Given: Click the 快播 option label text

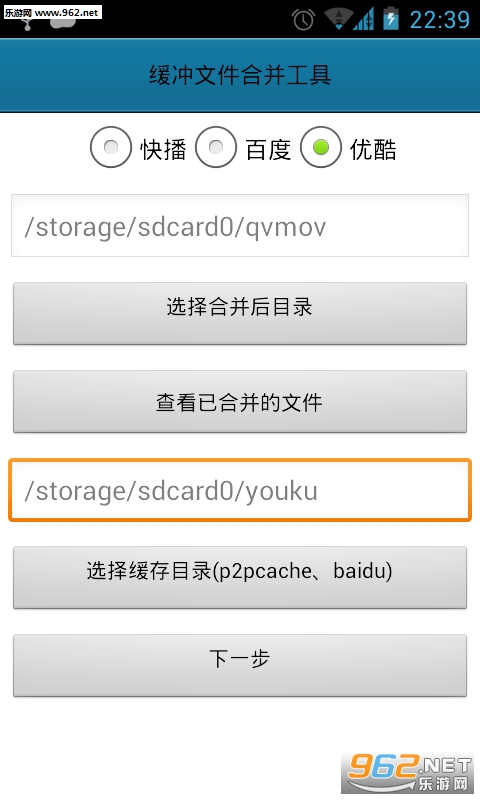Looking at the screenshot, I should point(163,150).
